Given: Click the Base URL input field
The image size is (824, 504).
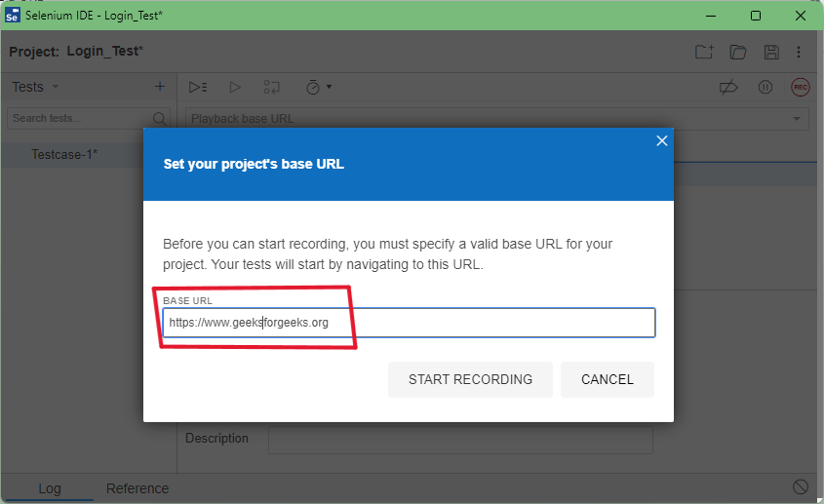Looking at the screenshot, I should tap(408, 323).
